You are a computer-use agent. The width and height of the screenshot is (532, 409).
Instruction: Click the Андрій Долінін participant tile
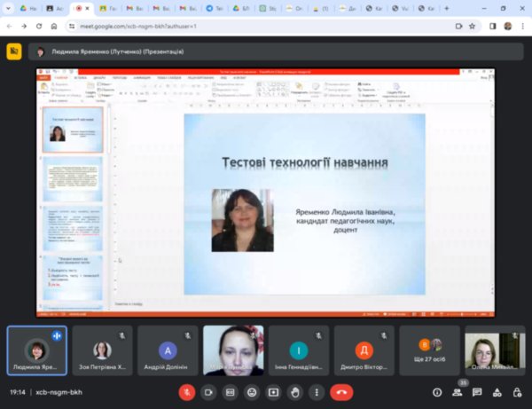[168, 350]
